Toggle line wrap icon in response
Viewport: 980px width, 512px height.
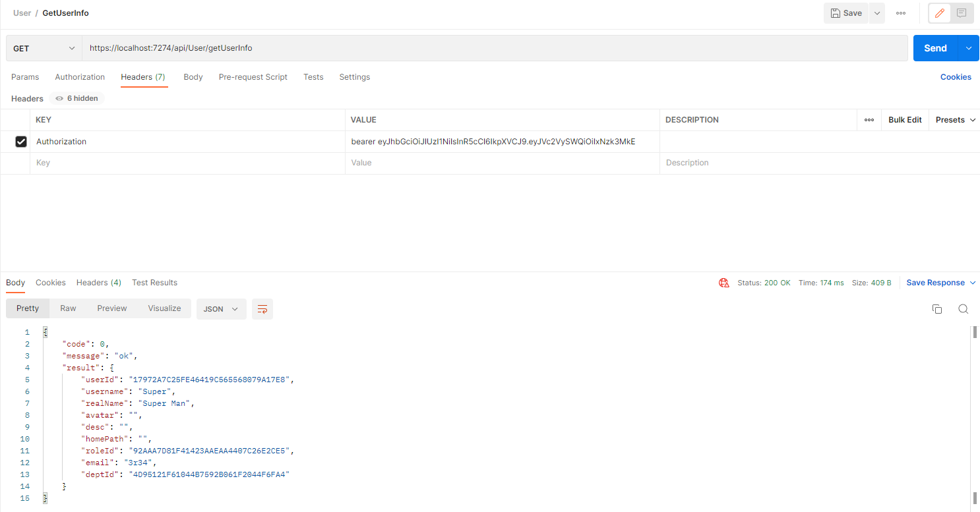(x=262, y=309)
